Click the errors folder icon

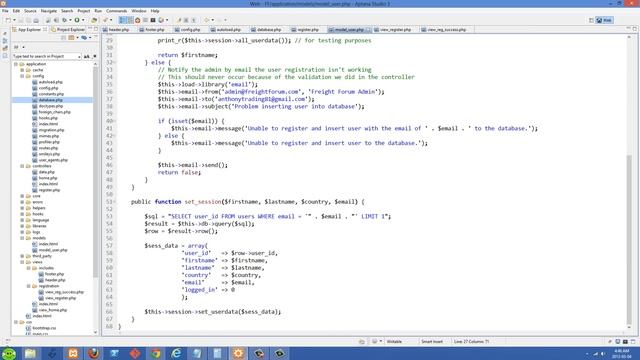29,202
